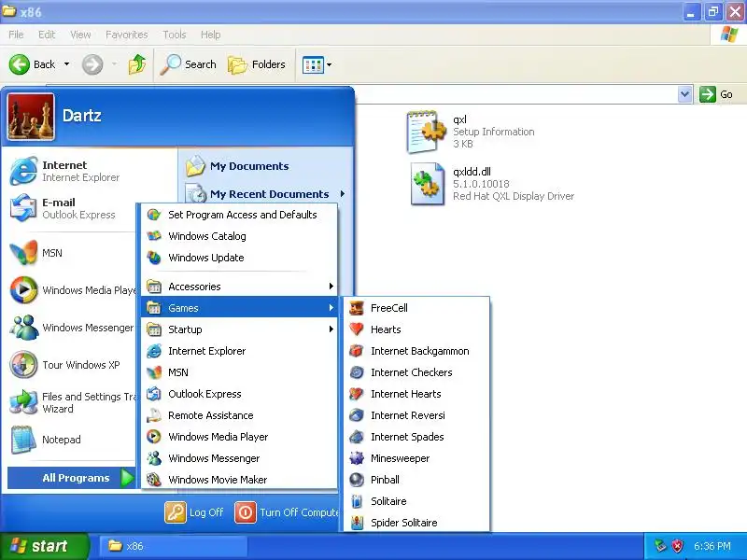Click the Internet Spades icon

click(x=357, y=437)
